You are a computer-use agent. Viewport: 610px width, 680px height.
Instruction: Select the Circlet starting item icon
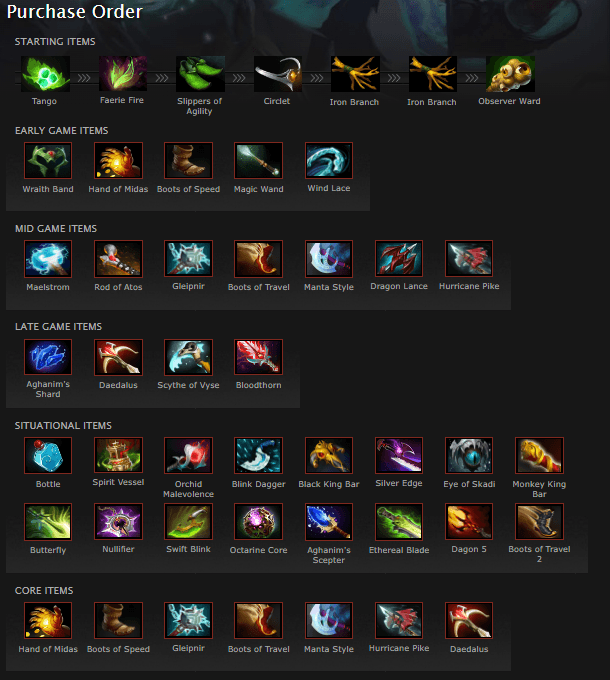pyautogui.click(x=277, y=74)
